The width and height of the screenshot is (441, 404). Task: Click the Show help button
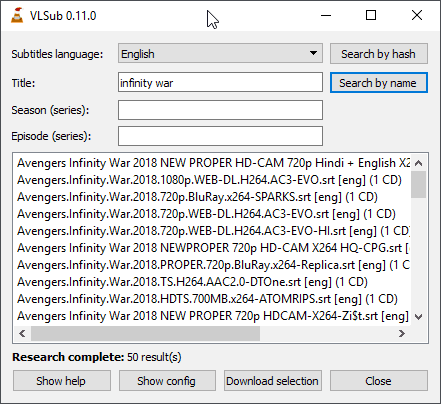pyautogui.click(x=61, y=380)
